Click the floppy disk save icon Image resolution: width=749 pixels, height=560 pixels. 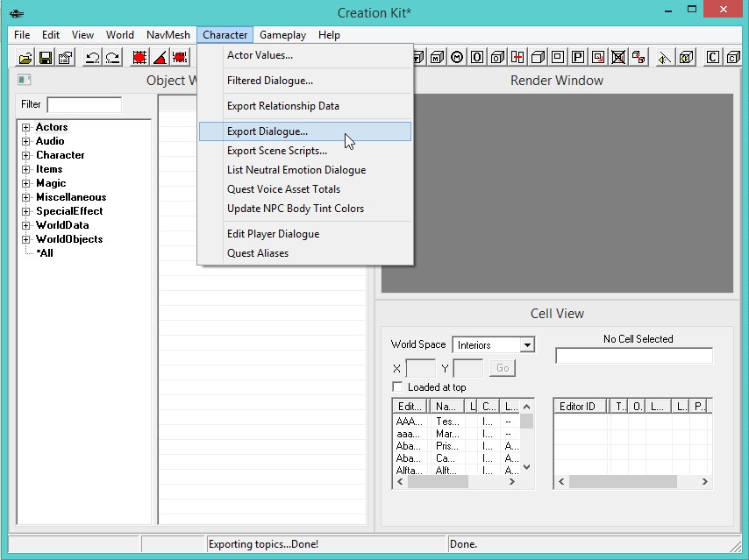(46, 58)
